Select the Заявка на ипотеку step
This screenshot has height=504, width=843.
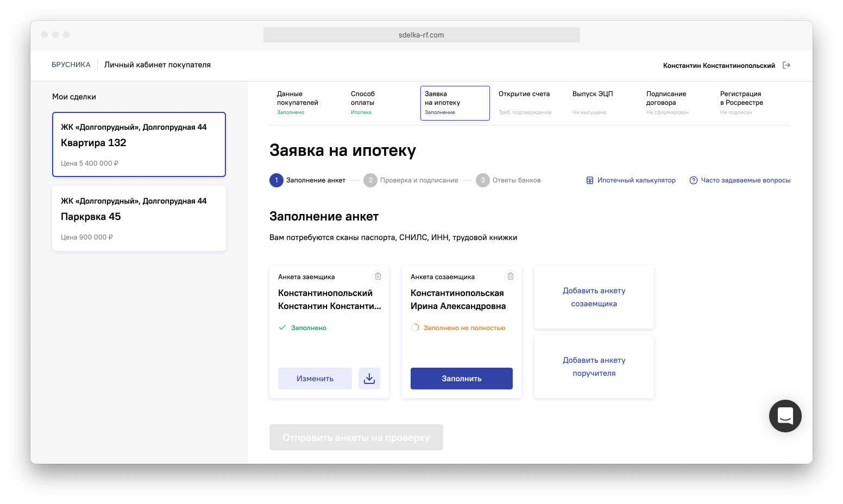click(x=455, y=103)
